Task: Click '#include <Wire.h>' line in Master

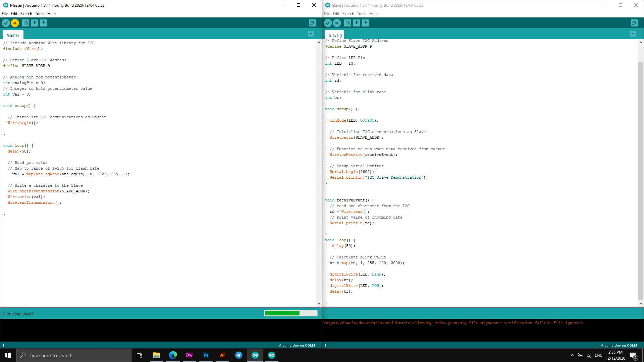Action: click(x=23, y=49)
